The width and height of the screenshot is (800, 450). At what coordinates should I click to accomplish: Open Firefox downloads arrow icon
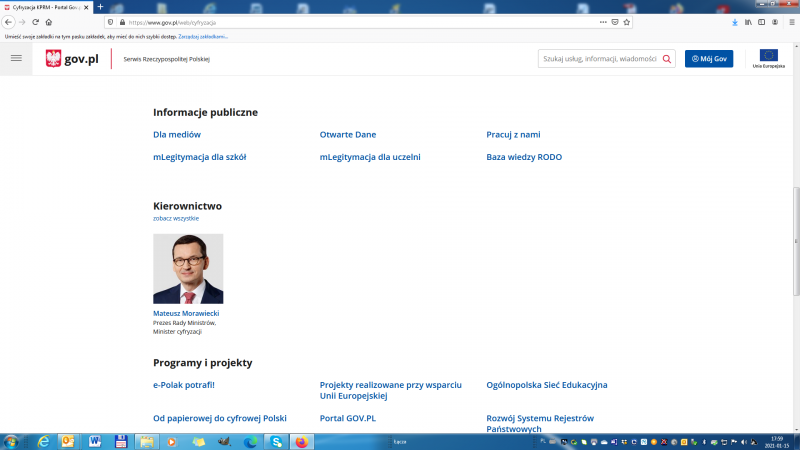735,21
